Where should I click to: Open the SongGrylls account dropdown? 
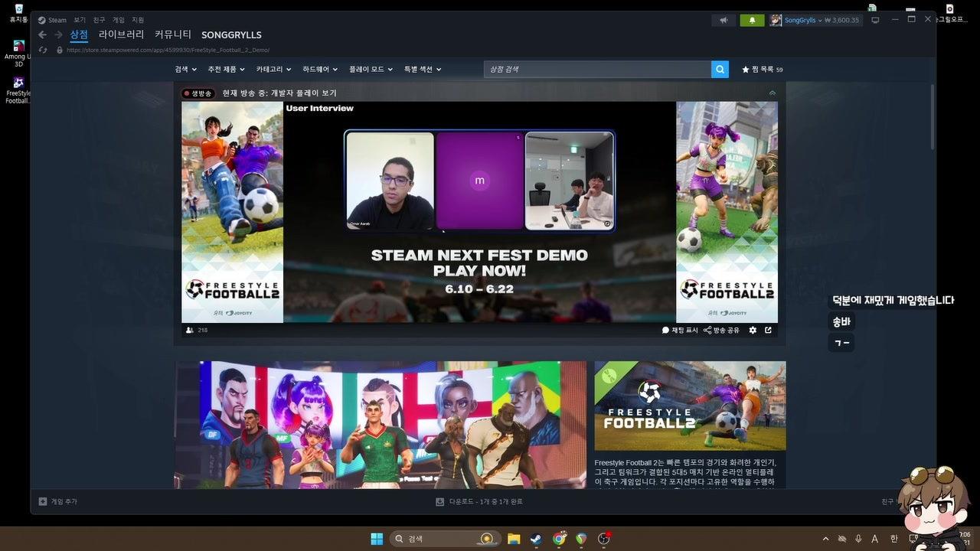tap(803, 20)
